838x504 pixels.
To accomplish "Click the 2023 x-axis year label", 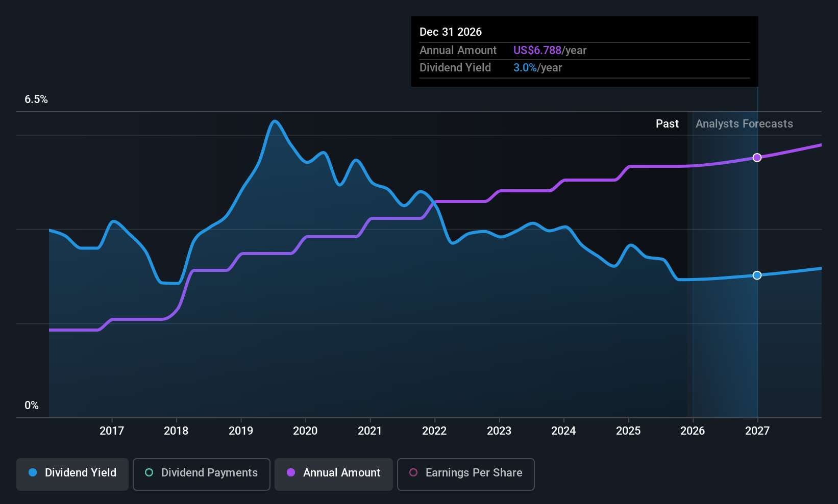I will coord(499,431).
